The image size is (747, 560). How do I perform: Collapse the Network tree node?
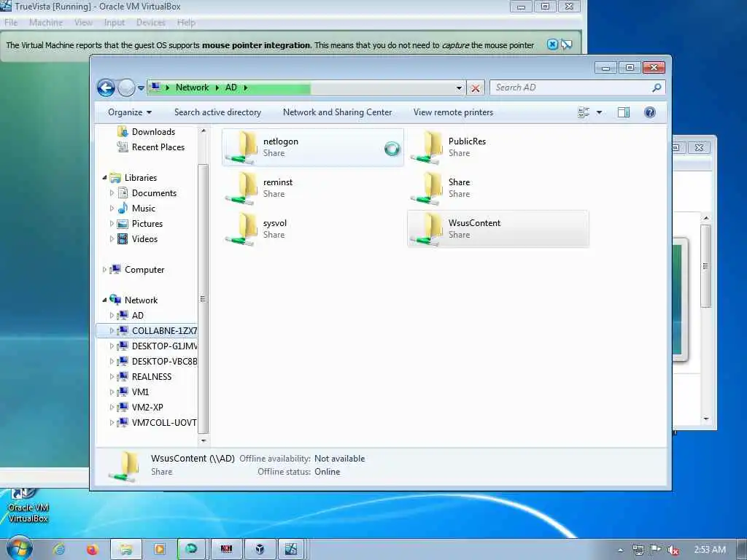[104, 300]
